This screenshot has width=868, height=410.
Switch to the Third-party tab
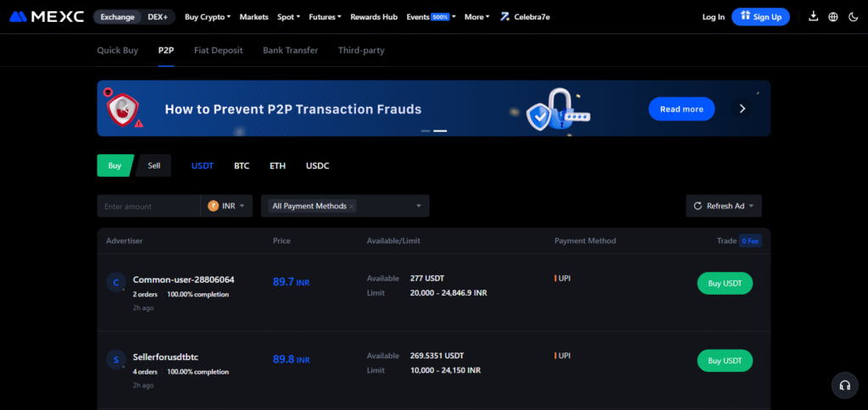361,50
